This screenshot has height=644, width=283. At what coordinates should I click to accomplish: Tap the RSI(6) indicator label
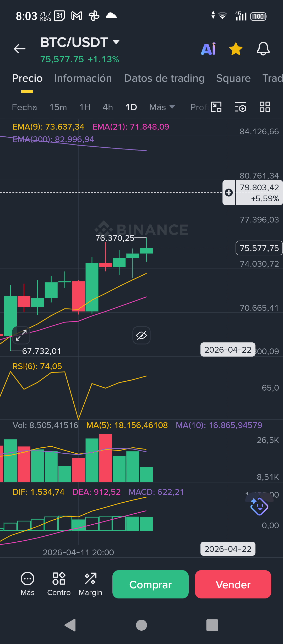(x=37, y=366)
